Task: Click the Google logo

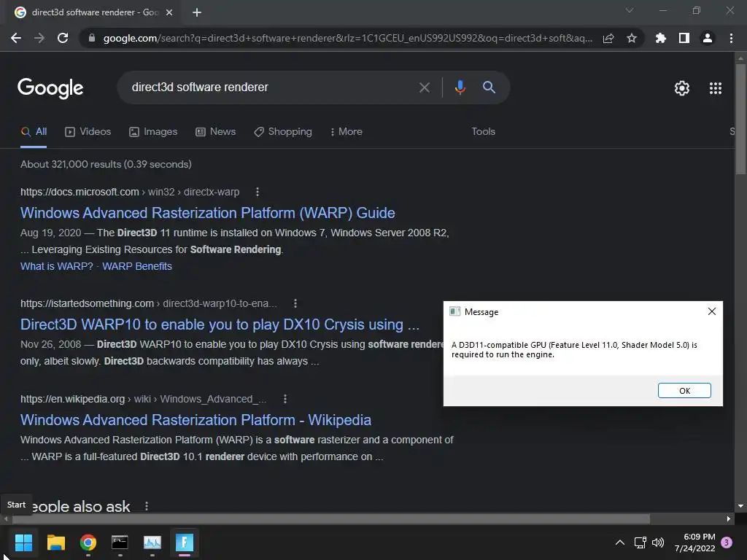Action: pos(50,88)
